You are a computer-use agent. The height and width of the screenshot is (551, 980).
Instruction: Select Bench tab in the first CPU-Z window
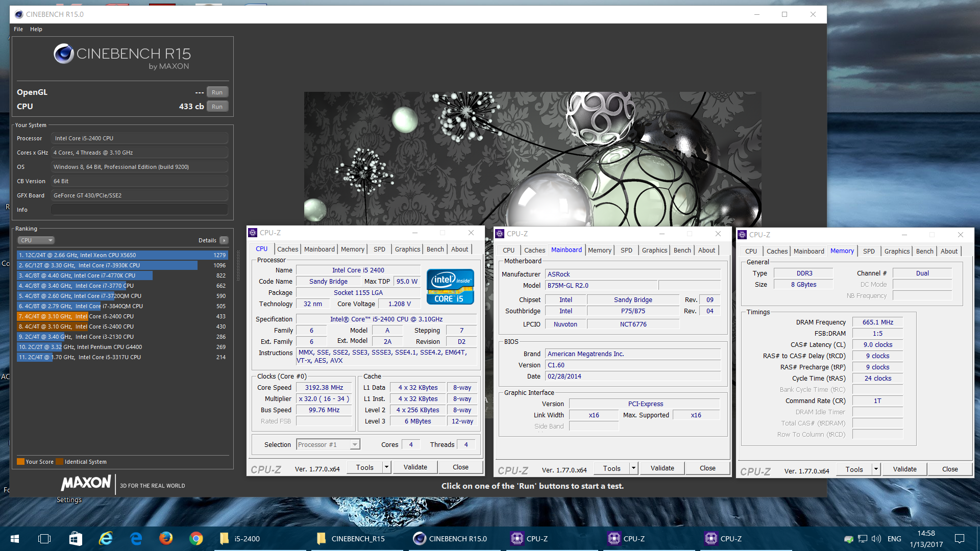(435, 249)
